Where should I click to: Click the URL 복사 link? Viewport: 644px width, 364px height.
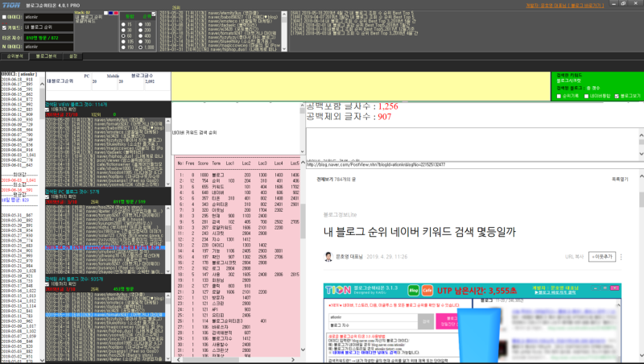[x=574, y=257]
